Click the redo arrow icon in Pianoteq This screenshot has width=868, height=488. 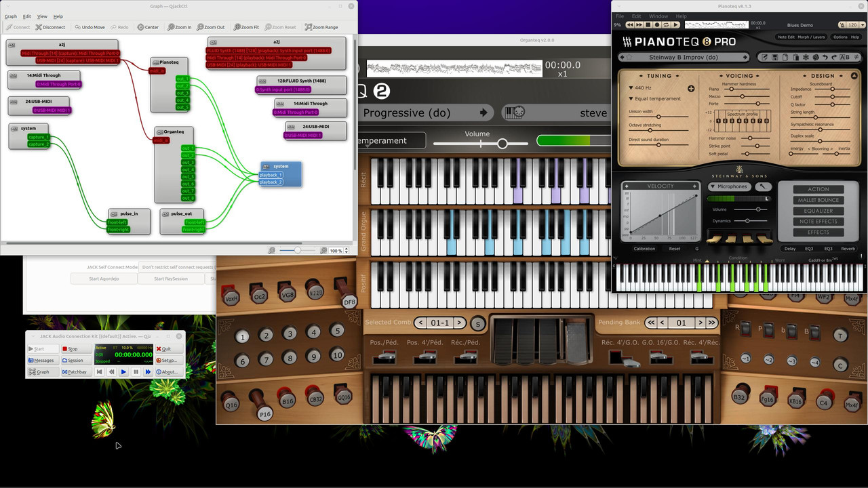pyautogui.click(x=834, y=58)
